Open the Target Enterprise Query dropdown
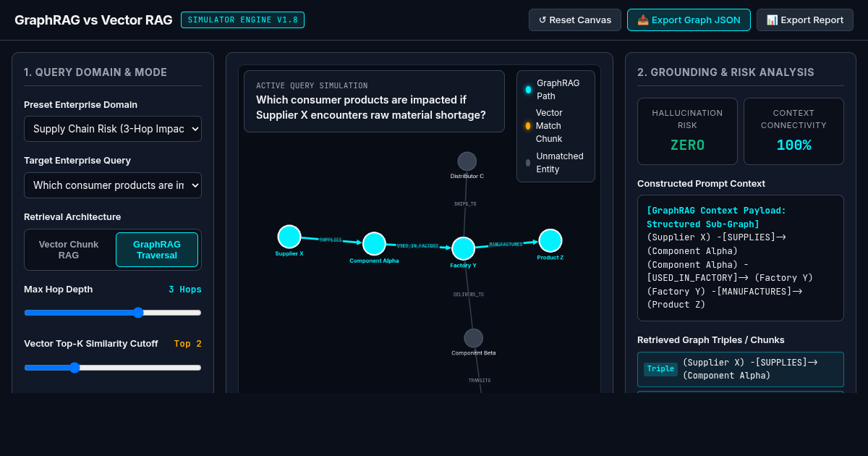Image resolution: width=868 pixels, height=456 pixels. coord(113,185)
